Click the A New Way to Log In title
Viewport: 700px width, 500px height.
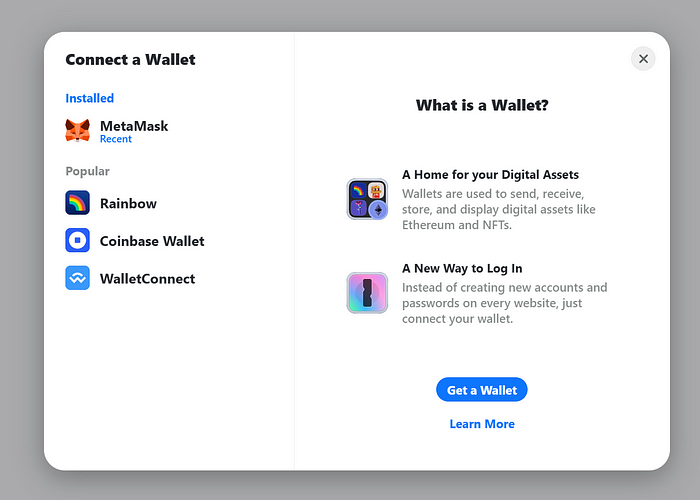[462, 268]
